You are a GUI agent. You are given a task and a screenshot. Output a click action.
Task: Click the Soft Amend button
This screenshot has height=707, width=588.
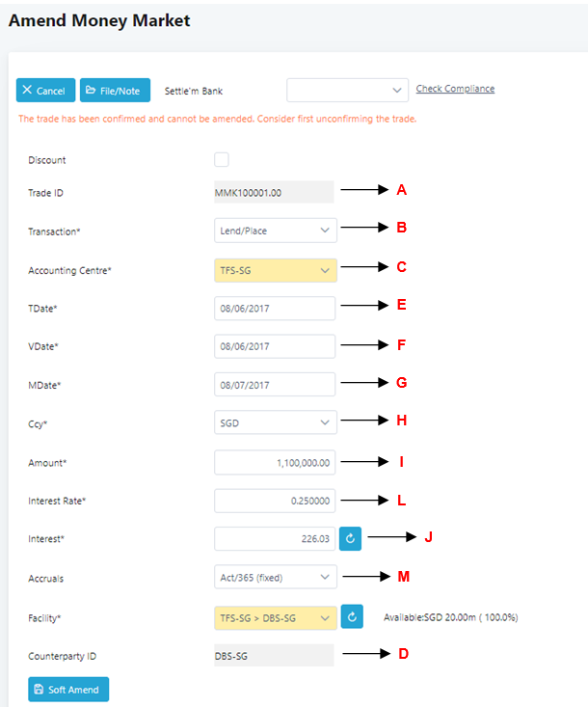68,690
